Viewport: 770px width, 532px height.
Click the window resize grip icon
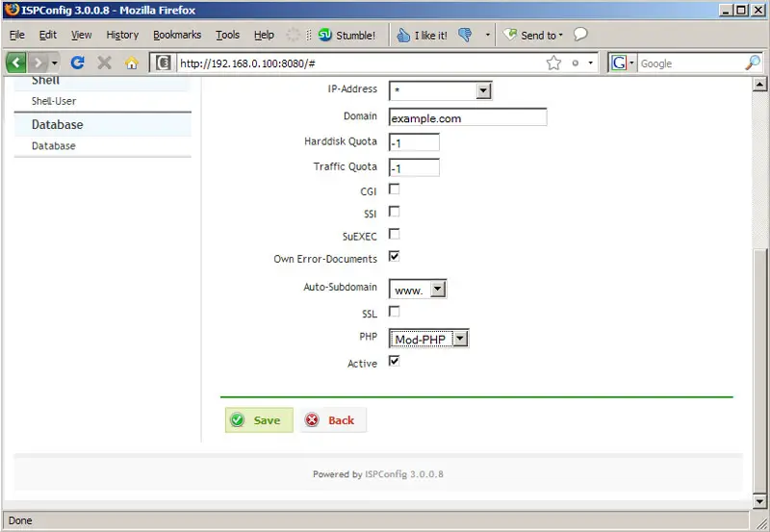(x=761, y=523)
